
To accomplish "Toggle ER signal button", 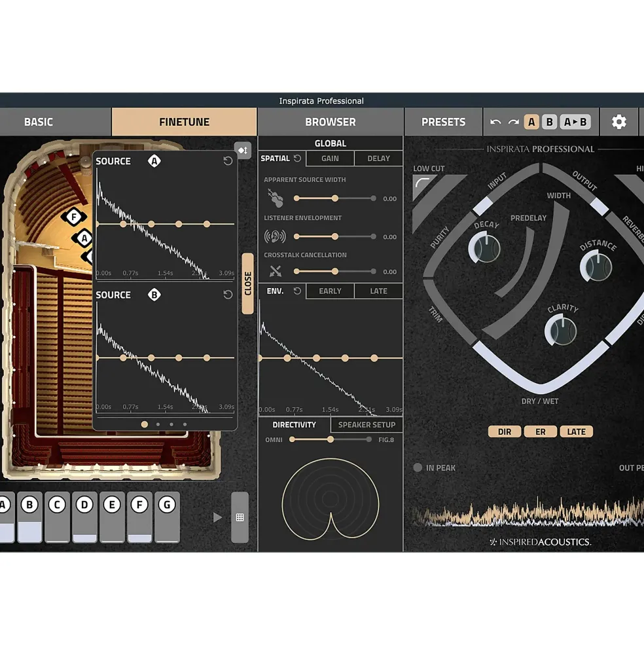I will pyautogui.click(x=541, y=432).
